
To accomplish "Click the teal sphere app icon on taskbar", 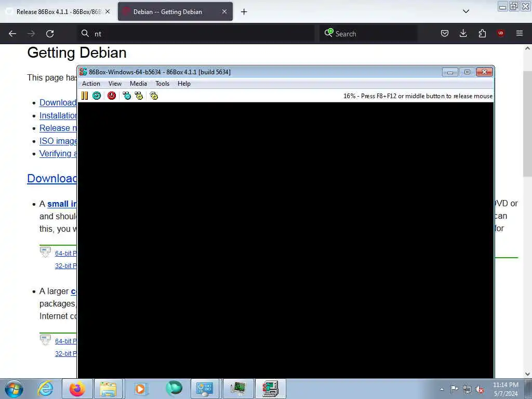I will point(174,389).
